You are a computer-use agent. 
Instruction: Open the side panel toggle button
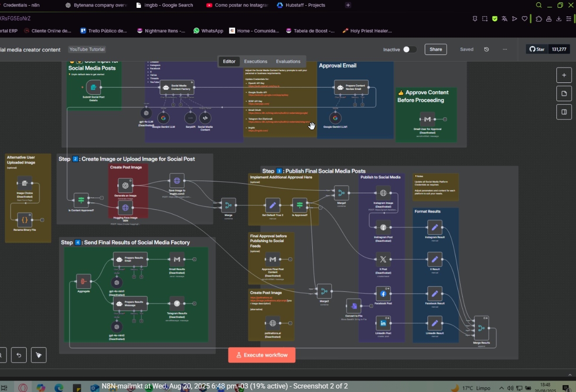pyautogui.click(x=564, y=112)
